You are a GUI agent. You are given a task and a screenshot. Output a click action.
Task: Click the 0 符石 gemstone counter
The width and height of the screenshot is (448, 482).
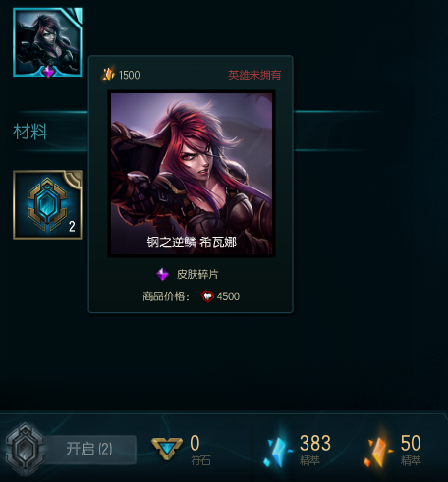tap(195, 443)
